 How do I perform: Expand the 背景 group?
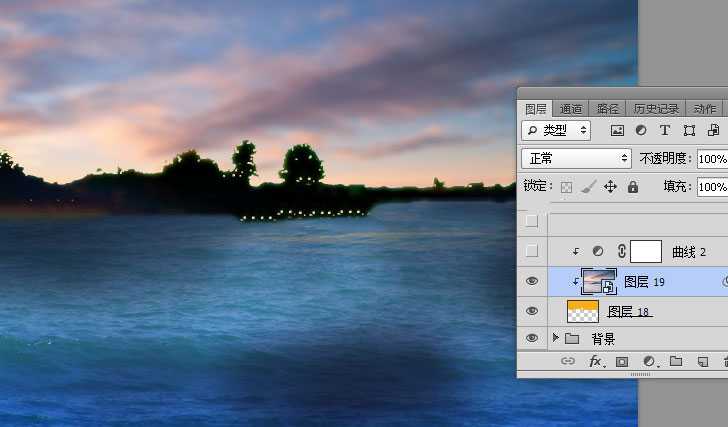pyautogui.click(x=555, y=337)
